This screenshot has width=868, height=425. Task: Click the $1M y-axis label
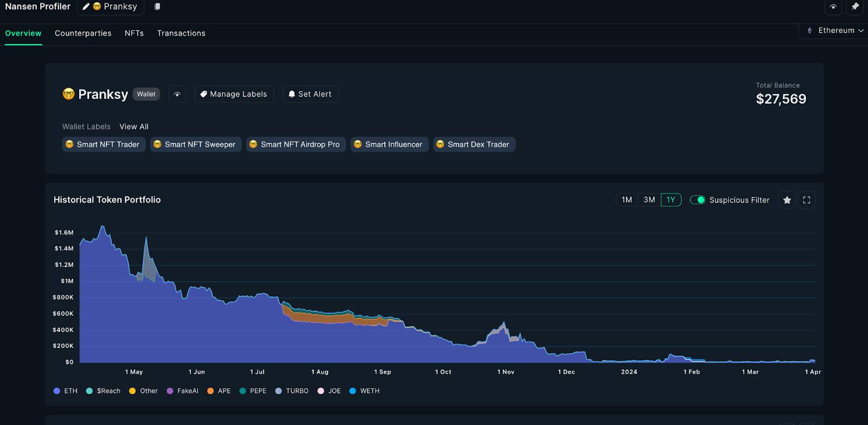pyautogui.click(x=67, y=281)
